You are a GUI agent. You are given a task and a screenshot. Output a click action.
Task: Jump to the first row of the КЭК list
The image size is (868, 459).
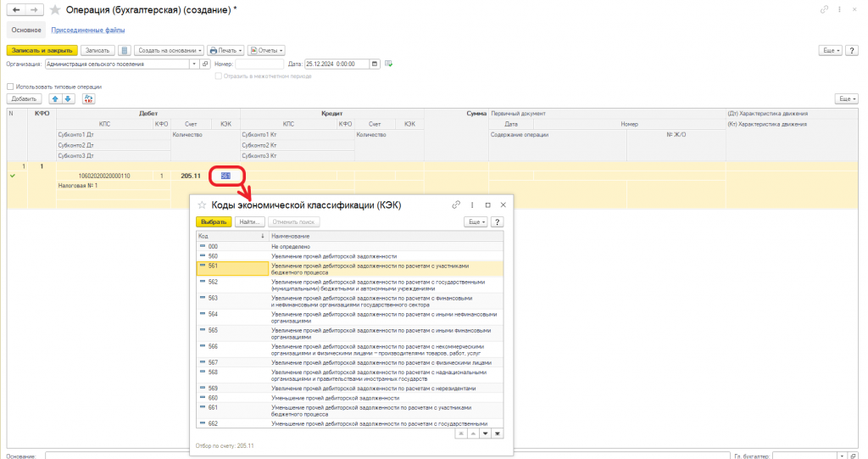pyautogui.click(x=460, y=434)
